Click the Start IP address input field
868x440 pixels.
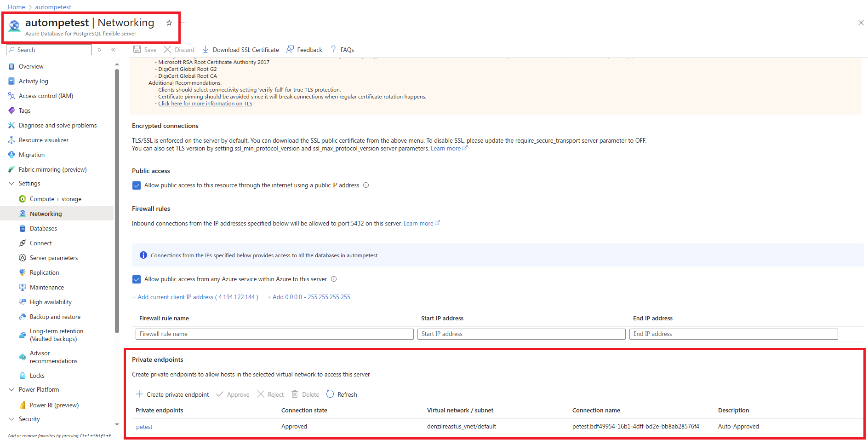point(521,334)
